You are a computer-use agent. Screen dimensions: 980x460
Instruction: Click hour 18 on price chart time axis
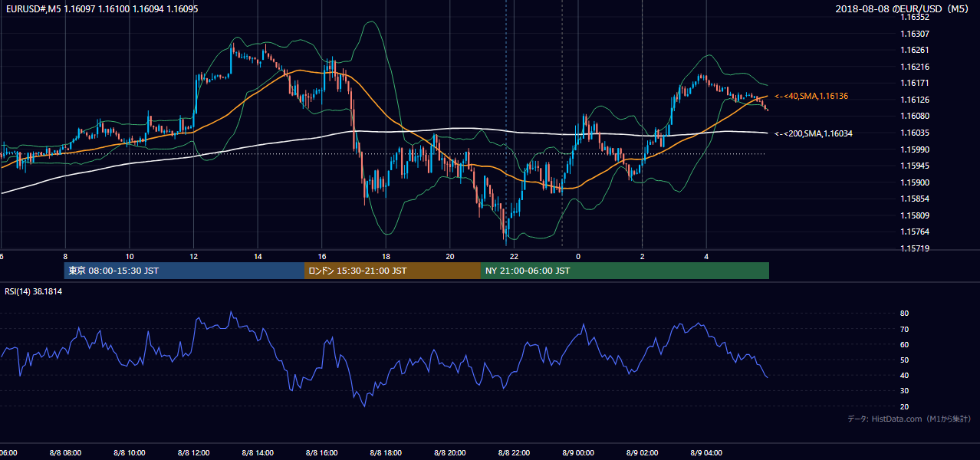pos(386,256)
